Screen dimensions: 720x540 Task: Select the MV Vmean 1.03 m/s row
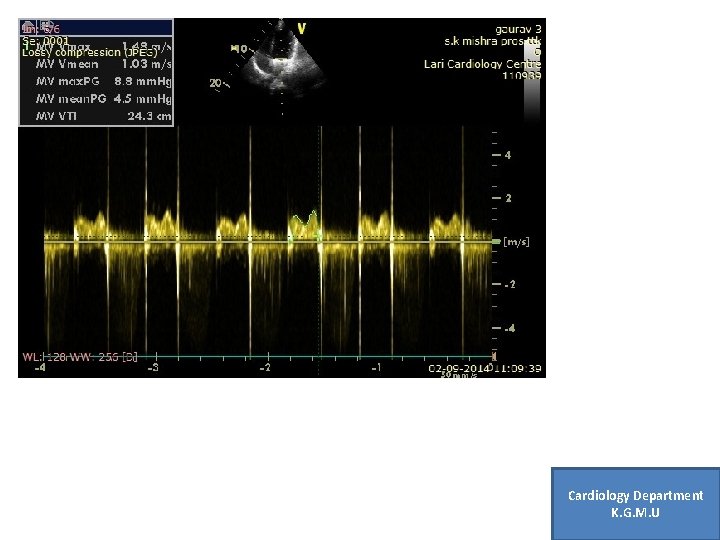(103, 64)
